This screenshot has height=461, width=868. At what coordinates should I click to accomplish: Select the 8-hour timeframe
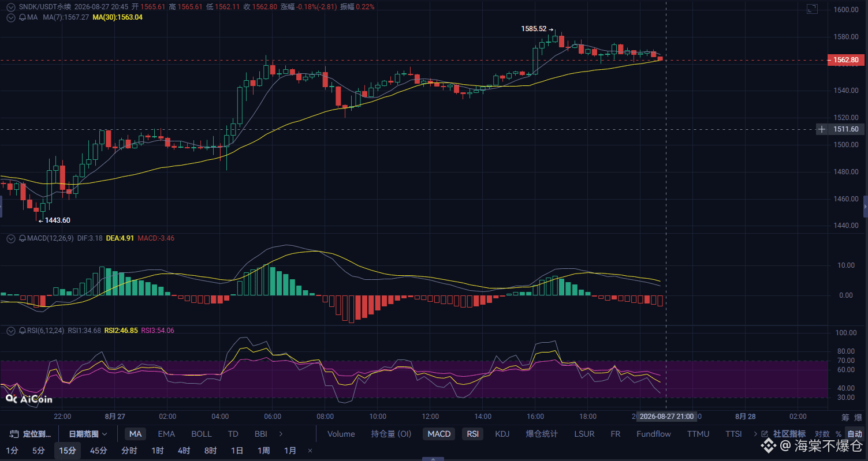click(210, 451)
